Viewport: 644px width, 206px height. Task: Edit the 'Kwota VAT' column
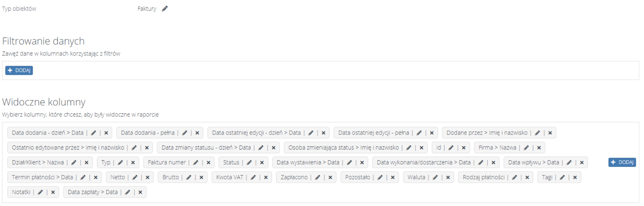coord(253,177)
